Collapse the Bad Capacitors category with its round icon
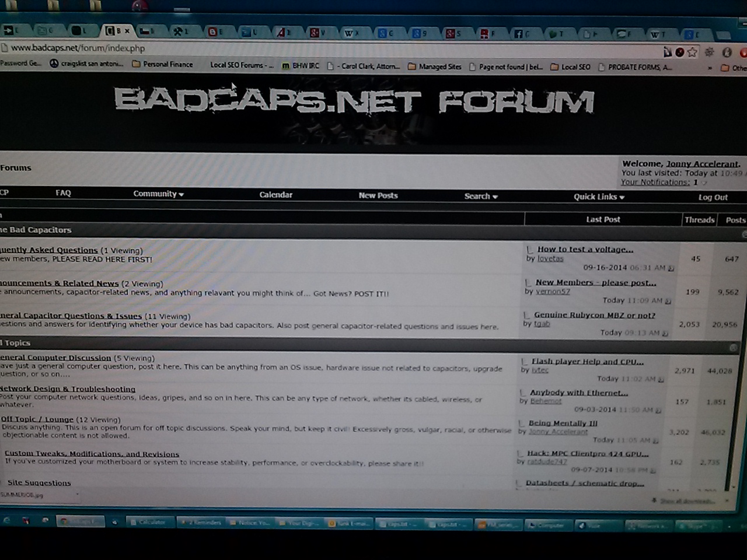The height and width of the screenshot is (560, 747). coord(744,235)
